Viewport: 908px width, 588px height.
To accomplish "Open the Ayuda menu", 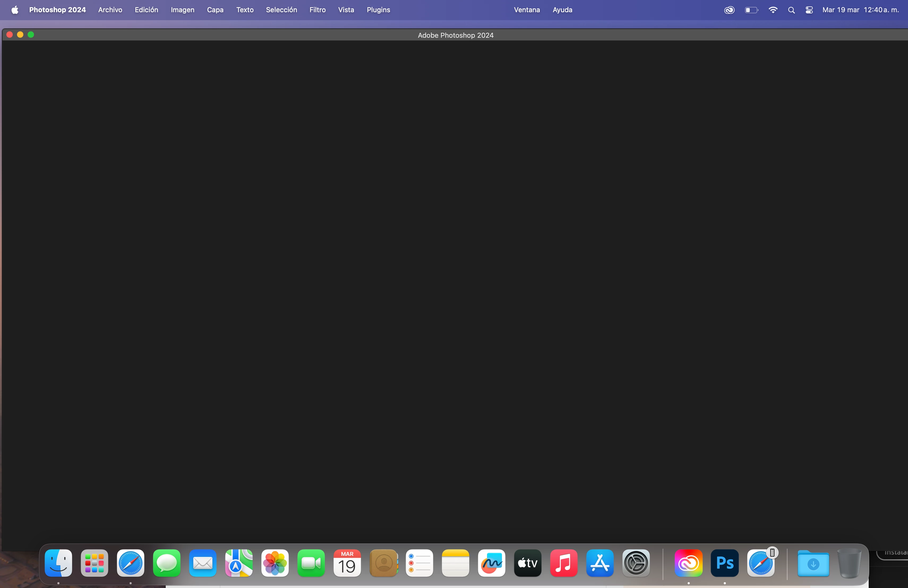I will [x=562, y=10].
